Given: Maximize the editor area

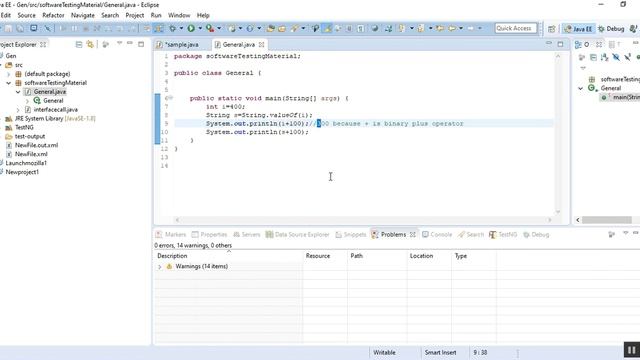Looking at the screenshot, I should tap(560, 44).
